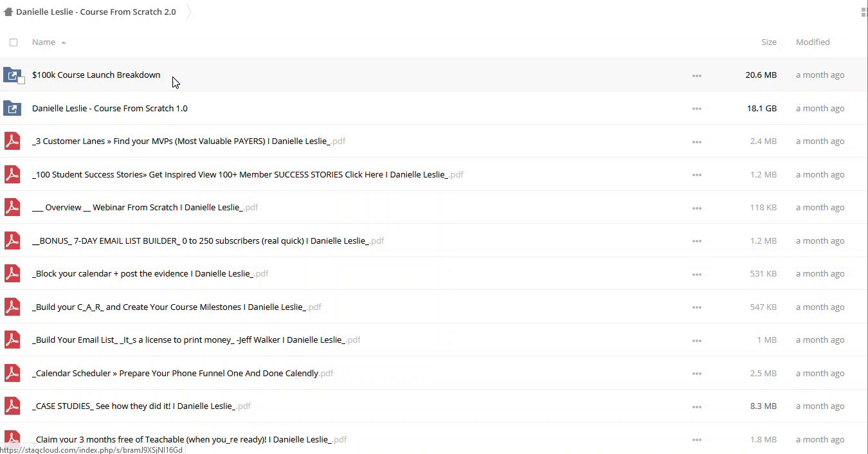Open more actions for Build your C_A_R_ PDF
Viewport: 868px width, 454px height.
click(x=697, y=307)
